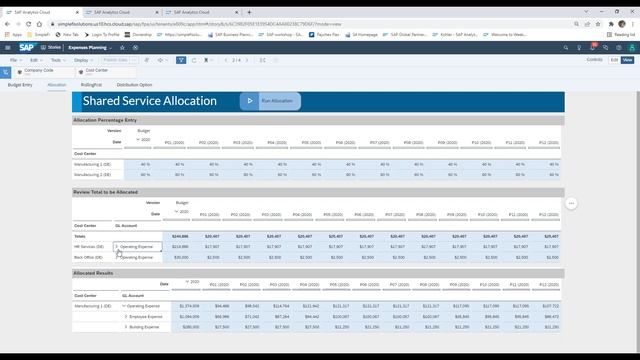Open the Company Code filter
The height and width of the screenshot is (360, 640).
click(44, 72)
